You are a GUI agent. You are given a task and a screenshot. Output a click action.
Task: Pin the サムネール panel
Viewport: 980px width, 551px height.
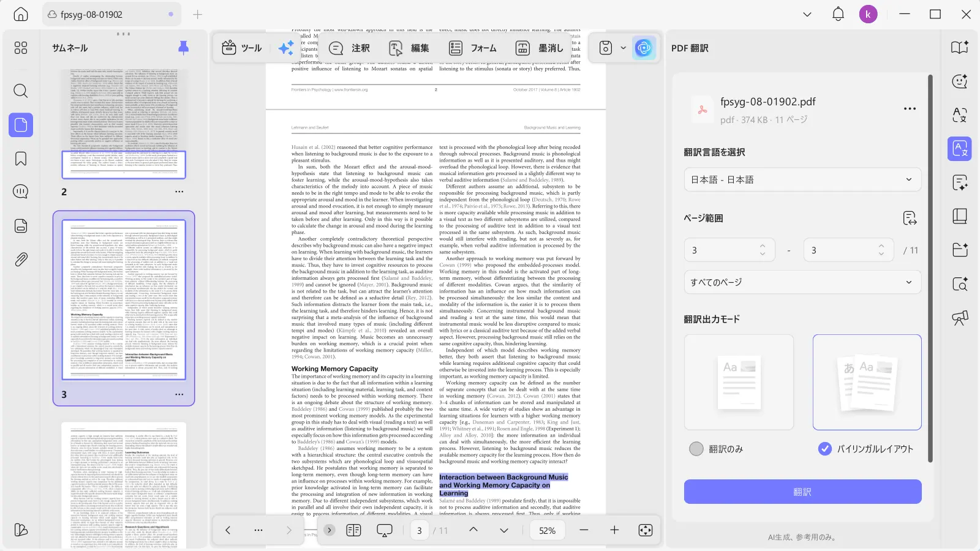pyautogui.click(x=183, y=48)
